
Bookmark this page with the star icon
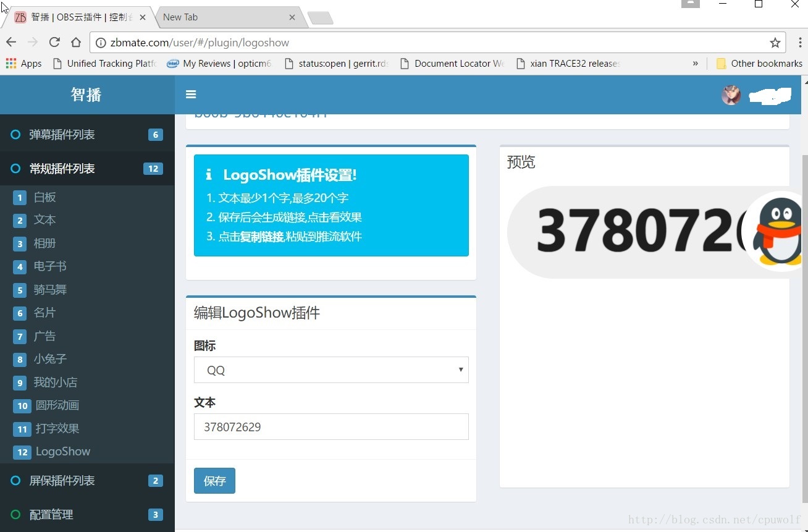(775, 43)
